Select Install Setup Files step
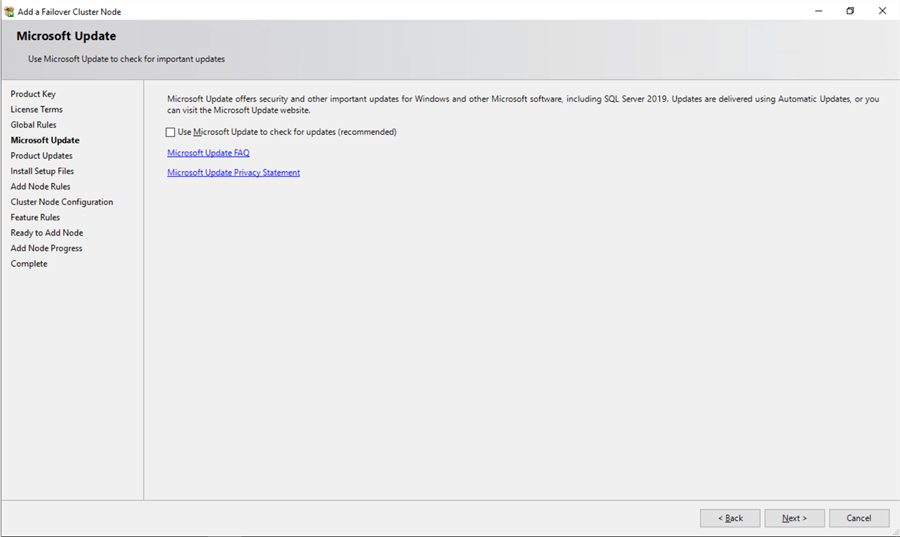The width and height of the screenshot is (900, 537). 42,171
